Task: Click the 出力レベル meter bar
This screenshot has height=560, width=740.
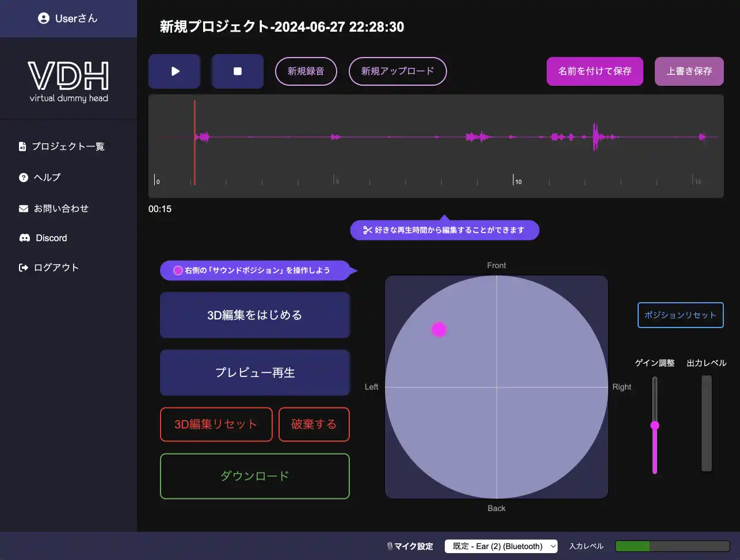Action: pyautogui.click(x=707, y=424)
